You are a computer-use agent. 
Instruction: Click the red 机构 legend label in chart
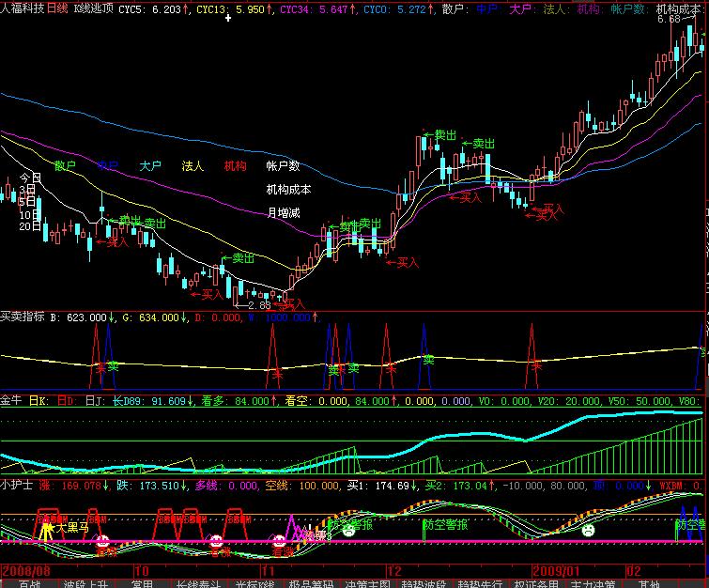tap(235, 166)
